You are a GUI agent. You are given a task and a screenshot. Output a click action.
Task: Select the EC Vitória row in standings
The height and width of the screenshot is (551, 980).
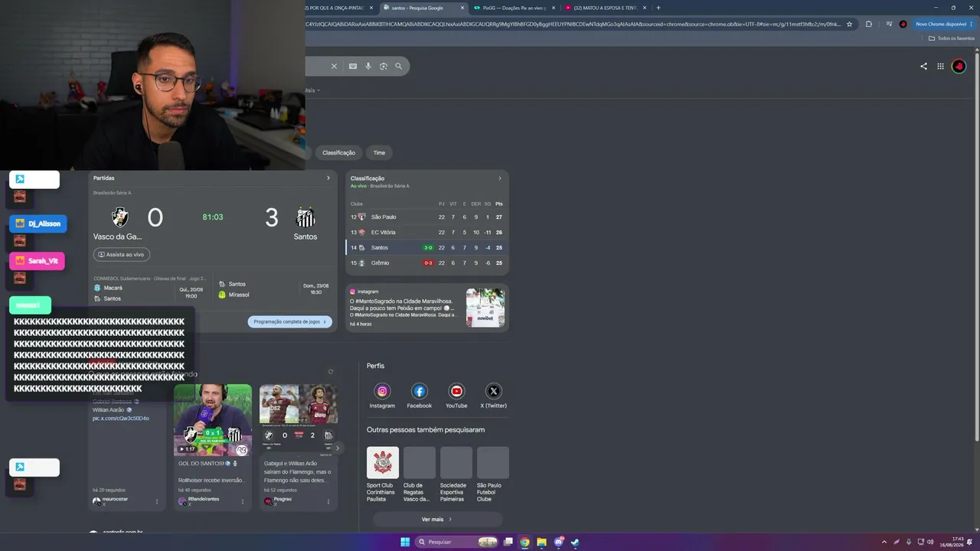coord(427,233)
